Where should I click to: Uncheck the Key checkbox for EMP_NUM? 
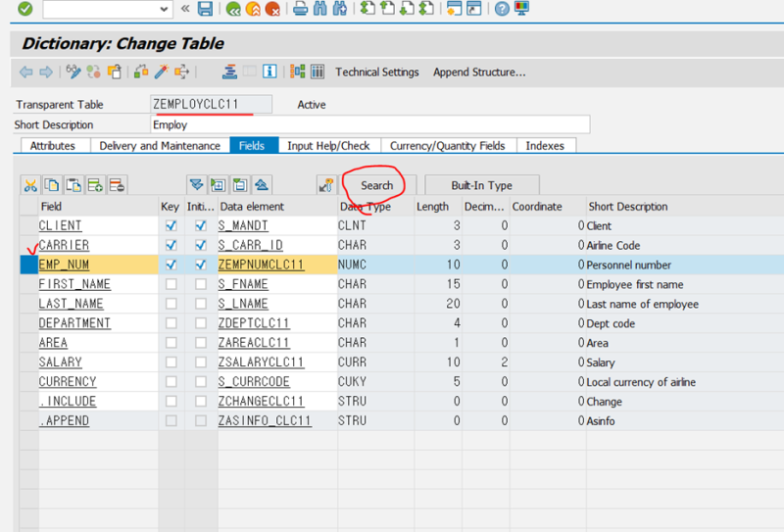(x=171, y=265)
